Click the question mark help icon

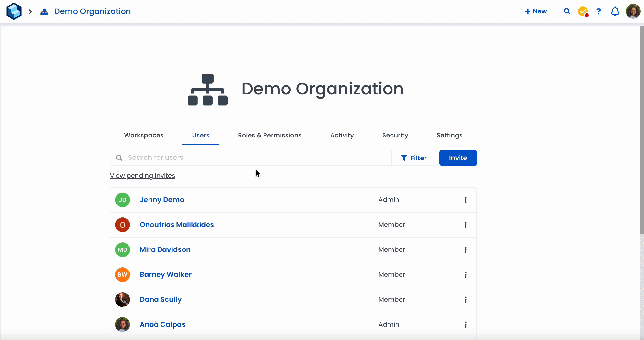pos(598,11)
